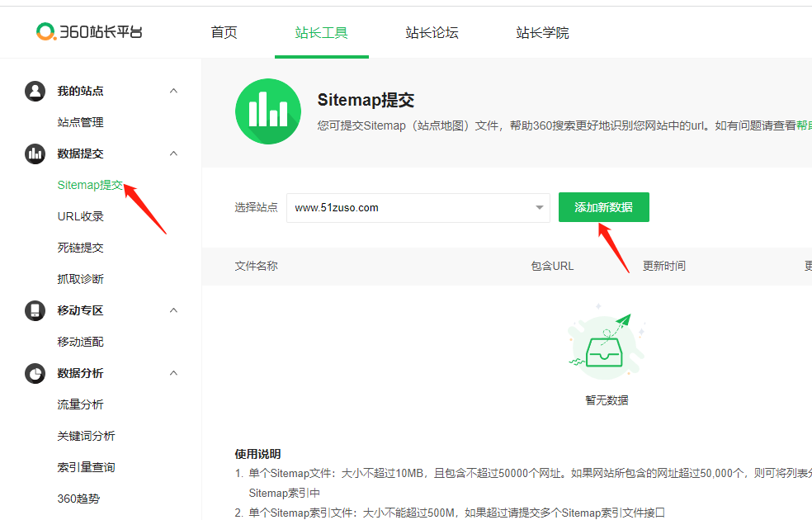Click the www.51zuso.com site selector field
Viewport: 812px width, 520px height.
pos(418,208)
